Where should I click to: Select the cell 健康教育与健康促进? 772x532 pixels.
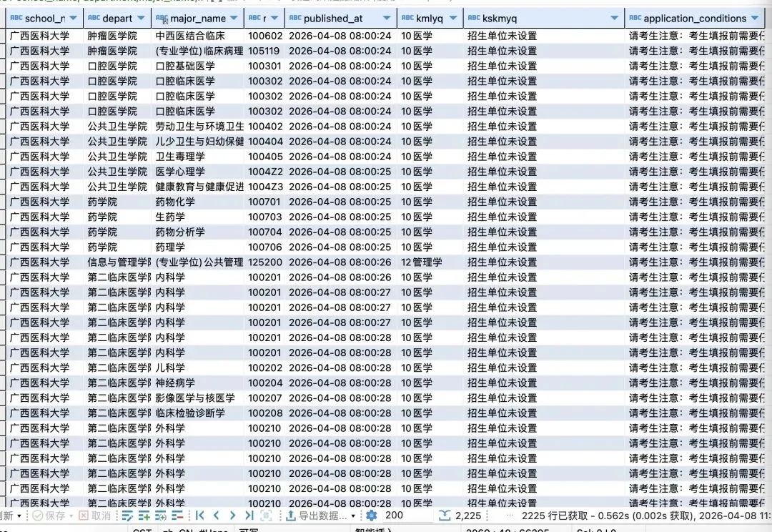tap(198, 187)
